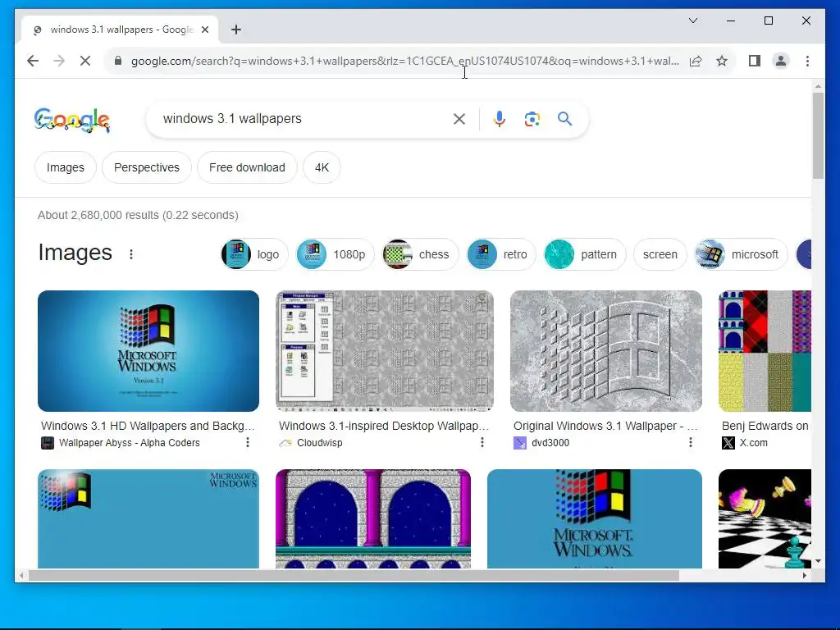Image resolution: width=840 pixels, height=630 pixels.
Task: Open the Windows 3.1-inspired Desktop Wallpaper image
Action: pos(385,351)
